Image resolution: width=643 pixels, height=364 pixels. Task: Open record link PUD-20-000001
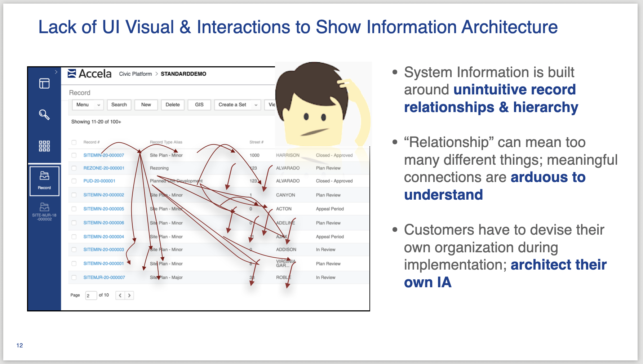click(99, 181)
